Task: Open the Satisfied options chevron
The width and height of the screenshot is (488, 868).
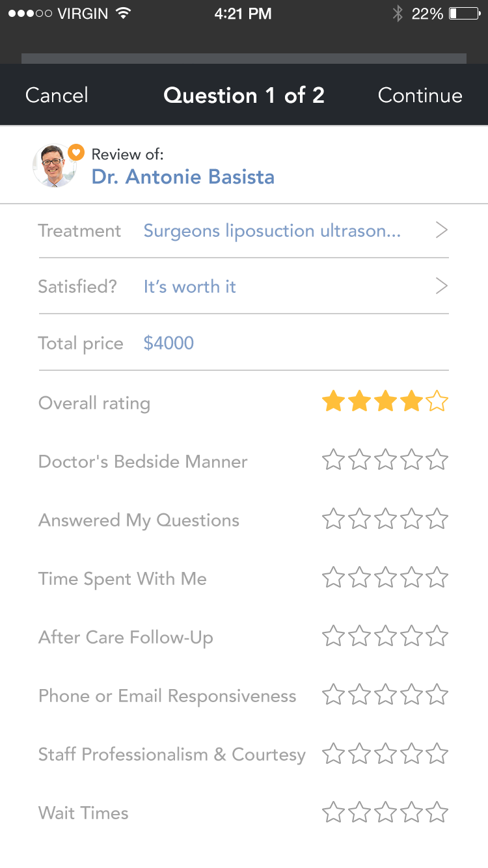Action: click(x=442, y=286)
